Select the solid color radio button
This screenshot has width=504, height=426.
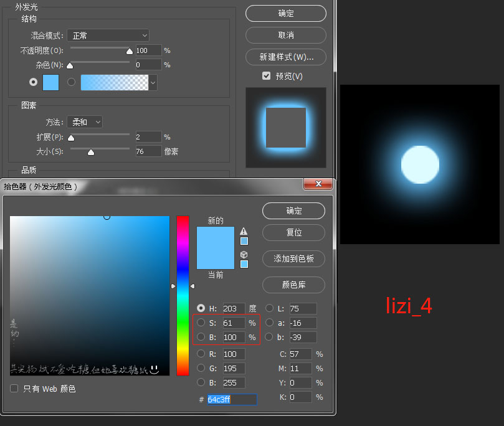point(33,82)
